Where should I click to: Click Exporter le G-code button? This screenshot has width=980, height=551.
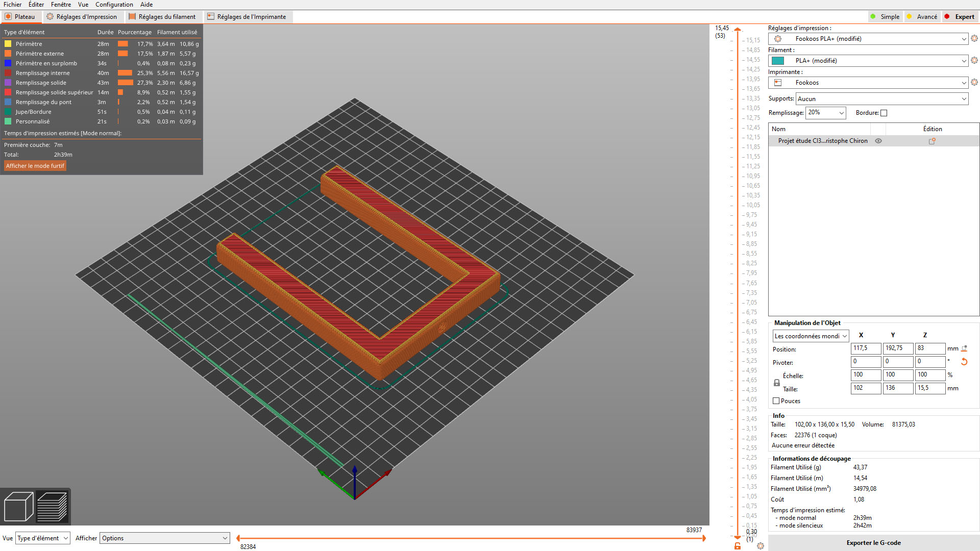[x=873, y=543]
